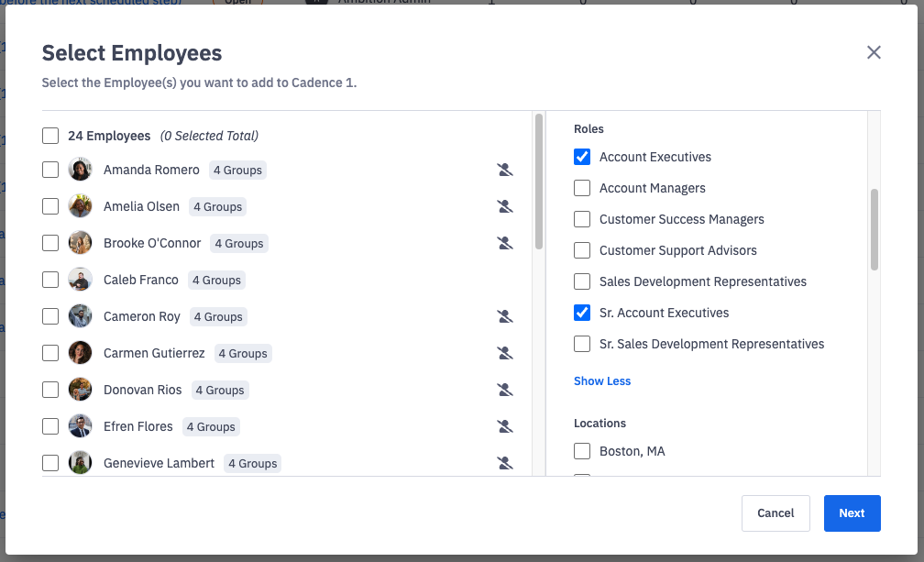The width and height of the screenshot is (924, 562).
Task: Exclude Carmen Gutierrez using the person-slash icon
Action: click(505, 353)
